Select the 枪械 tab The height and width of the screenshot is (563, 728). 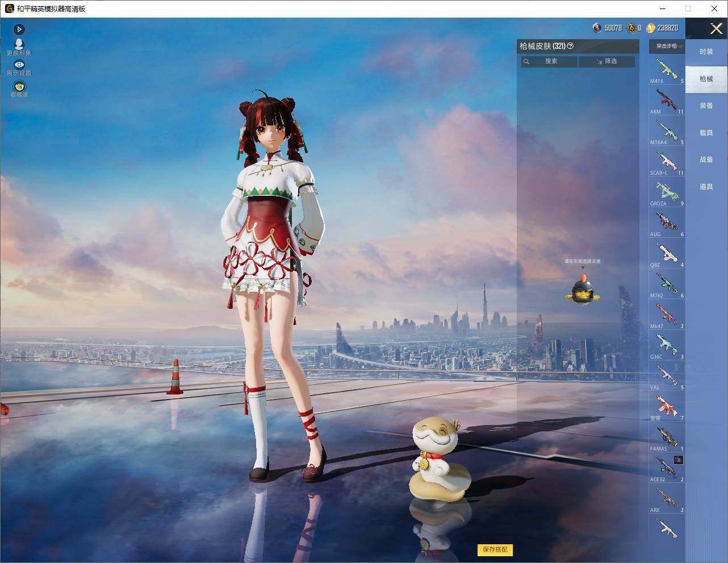tap(706, 79)
